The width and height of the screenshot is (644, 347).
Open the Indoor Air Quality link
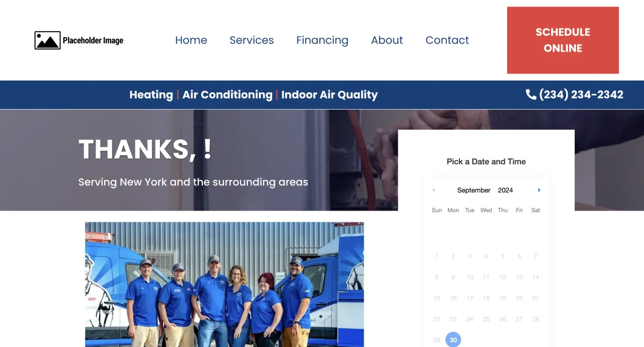pyautogui.click(x=330, y=95)
